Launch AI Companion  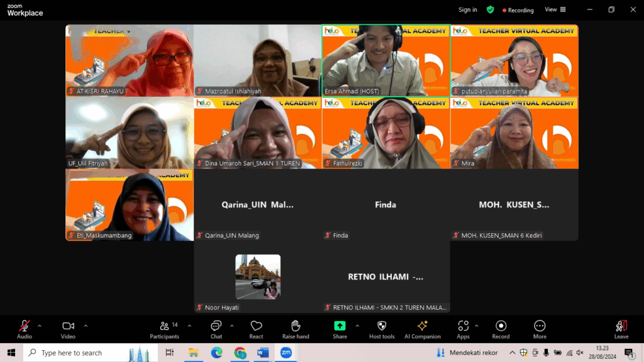tap(423, 329)
